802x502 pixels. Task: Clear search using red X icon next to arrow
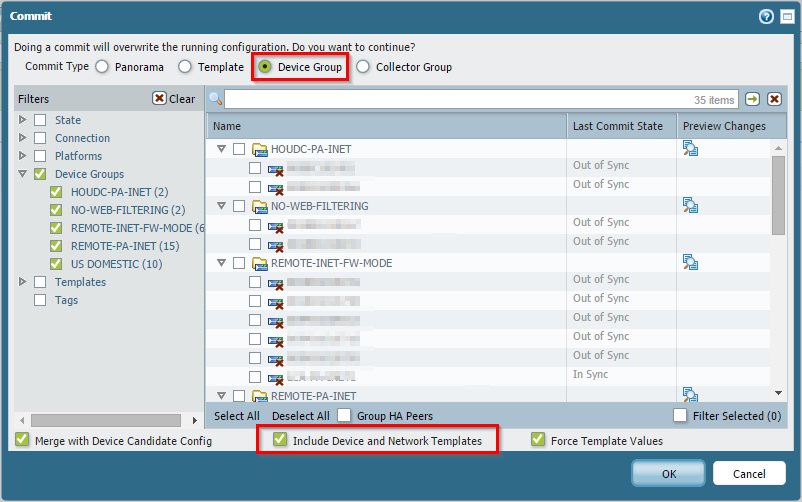(774, 99)
